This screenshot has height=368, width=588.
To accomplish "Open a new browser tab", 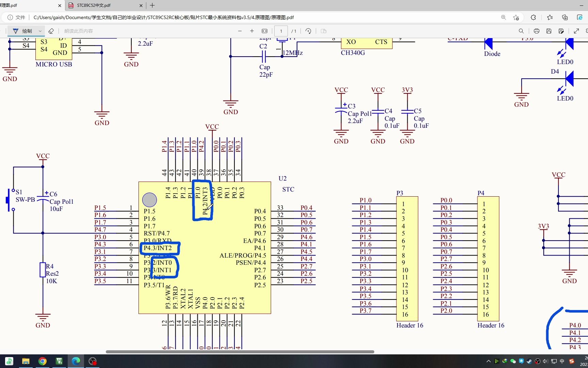I will pyautogui.click(x=152, y=5).
